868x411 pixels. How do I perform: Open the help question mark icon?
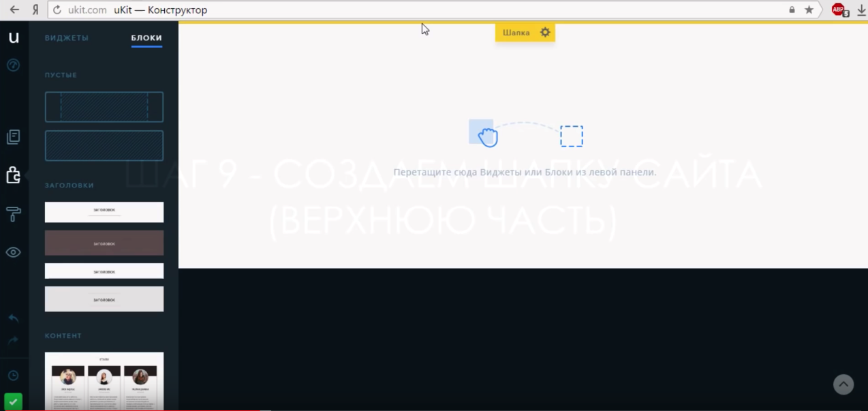14,65
